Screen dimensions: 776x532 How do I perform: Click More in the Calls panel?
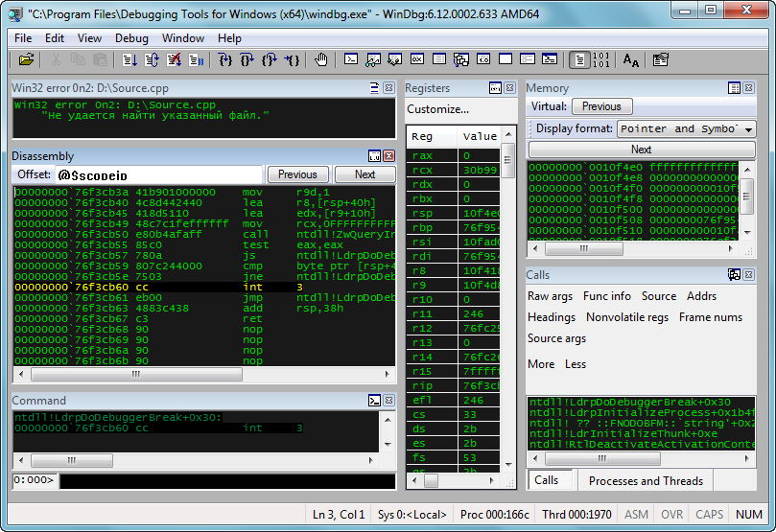(541, 364)
